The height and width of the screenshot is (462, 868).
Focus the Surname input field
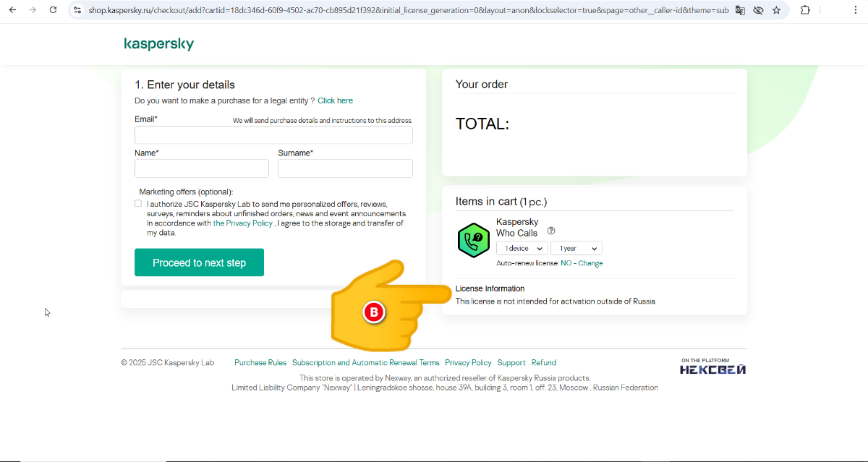pyautogui.click(x=345, y=168)
